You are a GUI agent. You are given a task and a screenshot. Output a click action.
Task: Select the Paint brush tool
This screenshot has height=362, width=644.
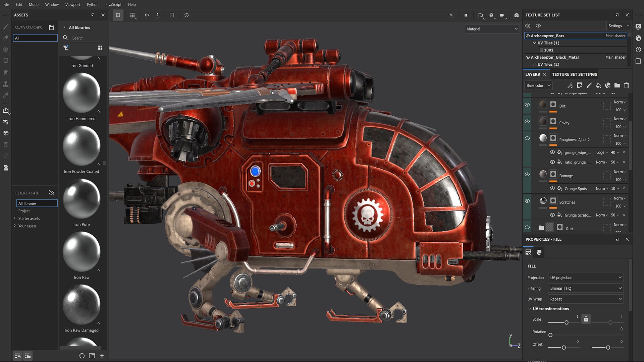[x=6, y=26]
